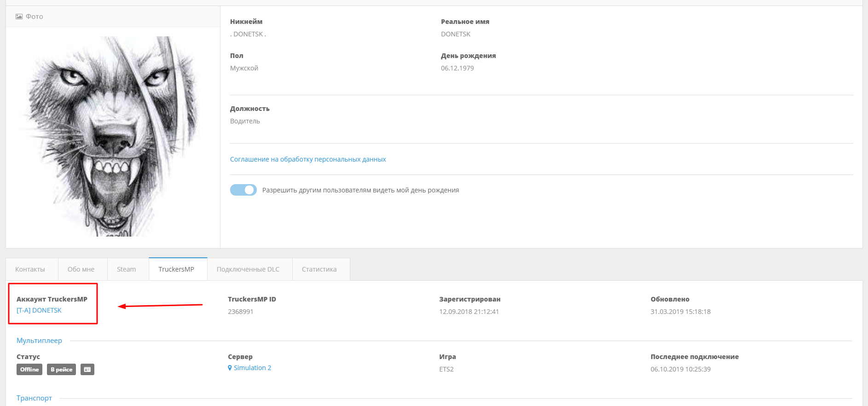Image resolution: width=868 pixels, height=406 pixels.
Task: Click the photo icon next to Фото
Action: click(x=19, y=17)
